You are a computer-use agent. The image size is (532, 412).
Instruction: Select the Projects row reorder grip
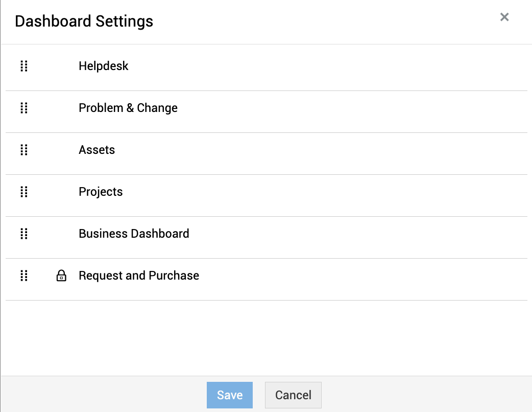click(24, 192)
